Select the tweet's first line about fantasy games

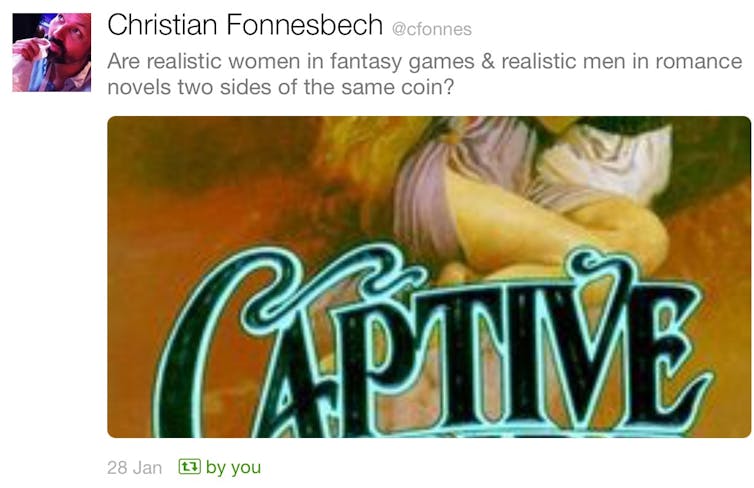pos(425,62)
